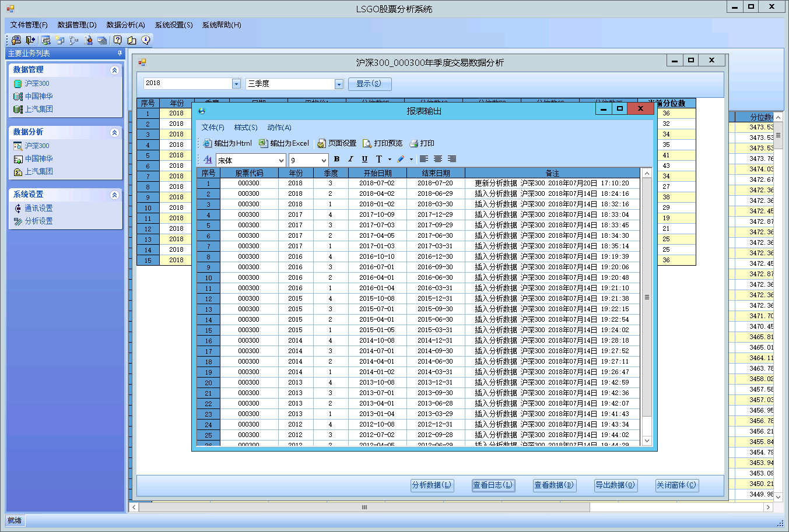Click the font style 'A' icon in report toolbar
Screen dimensions: 789x532
tap(208, 159)
